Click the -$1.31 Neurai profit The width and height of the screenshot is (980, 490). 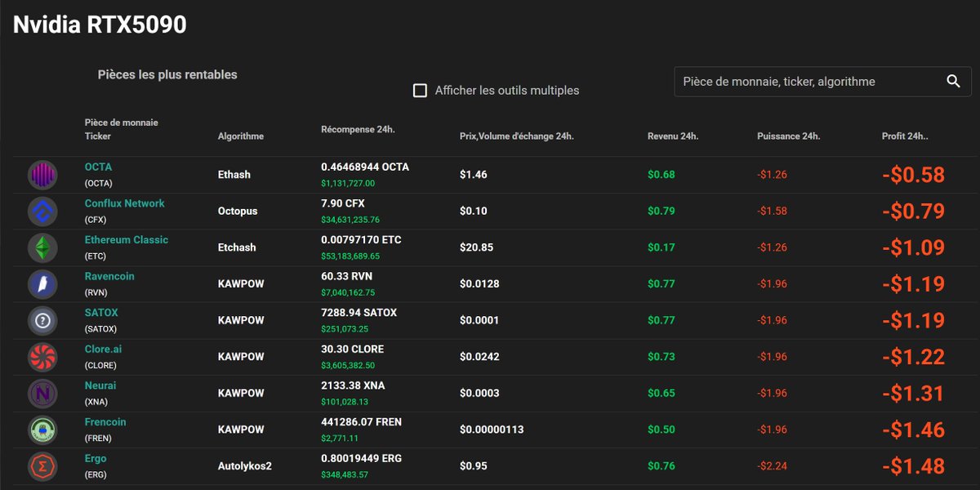coord(913,394)
